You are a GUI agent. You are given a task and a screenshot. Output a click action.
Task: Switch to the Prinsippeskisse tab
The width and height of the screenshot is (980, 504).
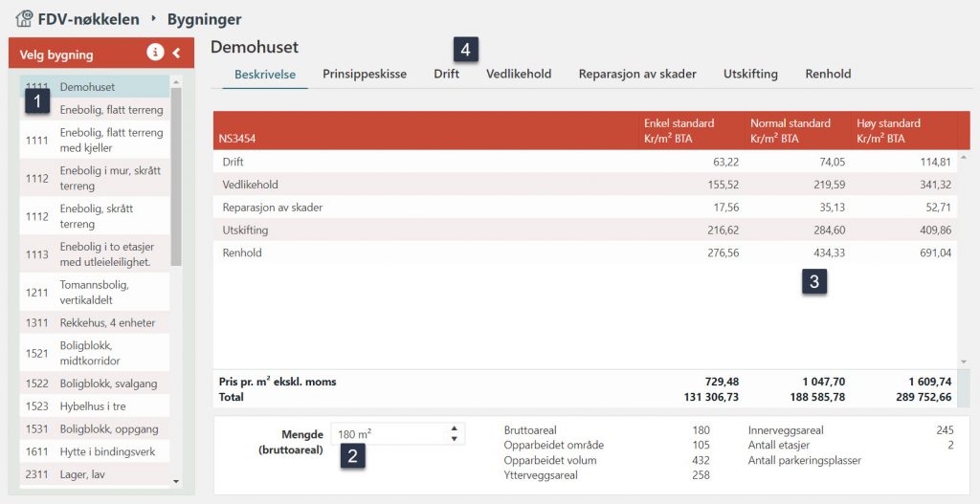tap(364, 74)
